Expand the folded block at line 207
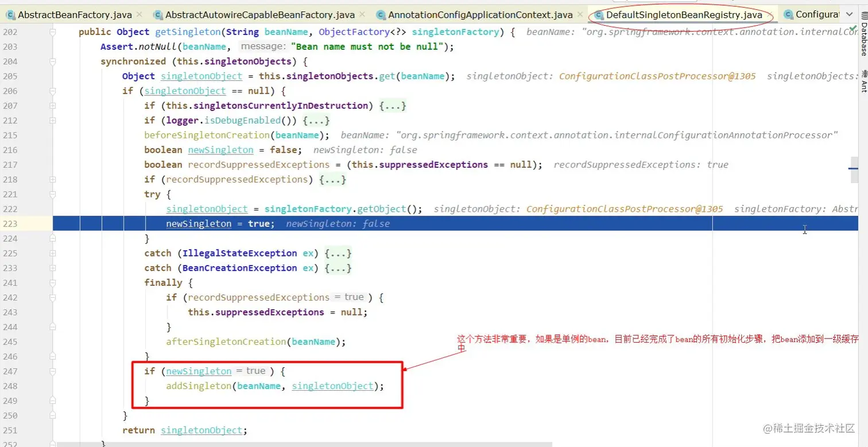 point(53,106)
